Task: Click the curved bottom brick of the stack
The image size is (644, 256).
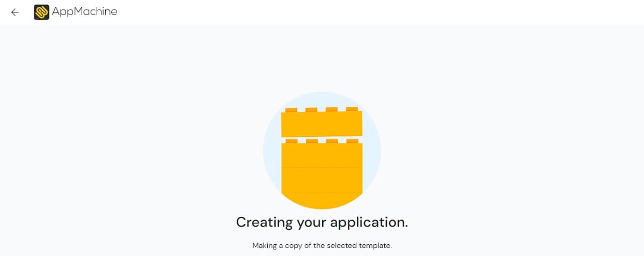Action: click(x=322, y=200)
